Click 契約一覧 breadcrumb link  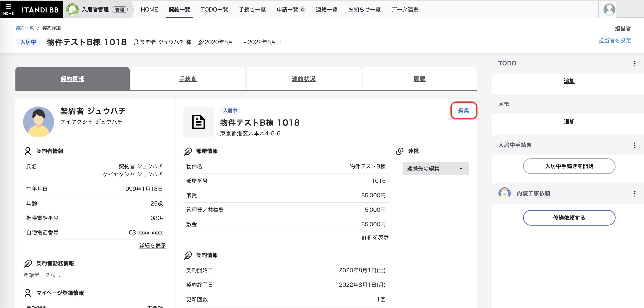coord(25,28)
